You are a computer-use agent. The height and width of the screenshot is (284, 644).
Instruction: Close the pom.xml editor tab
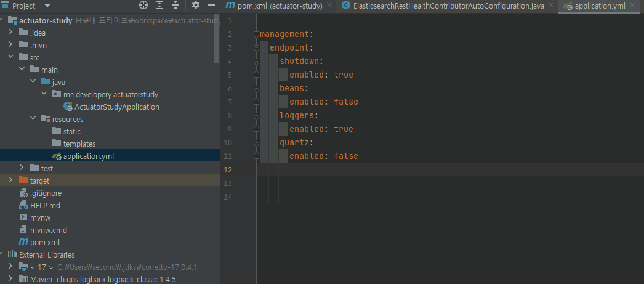pos(329,6)
